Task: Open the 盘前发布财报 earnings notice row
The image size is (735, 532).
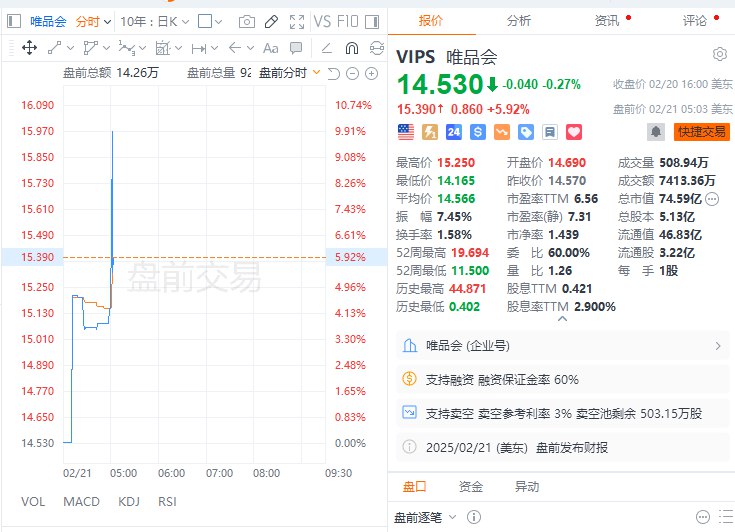Action: (562, 448)
